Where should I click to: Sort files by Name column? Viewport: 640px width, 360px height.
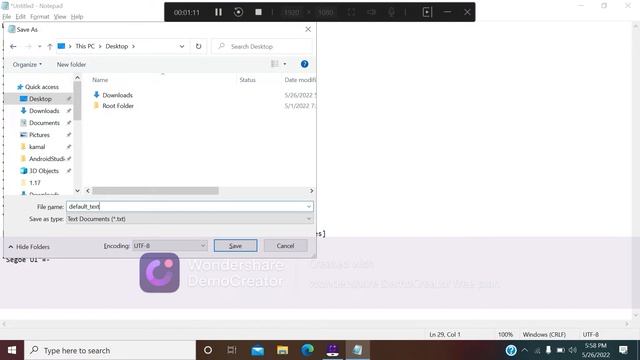[100, 80]
